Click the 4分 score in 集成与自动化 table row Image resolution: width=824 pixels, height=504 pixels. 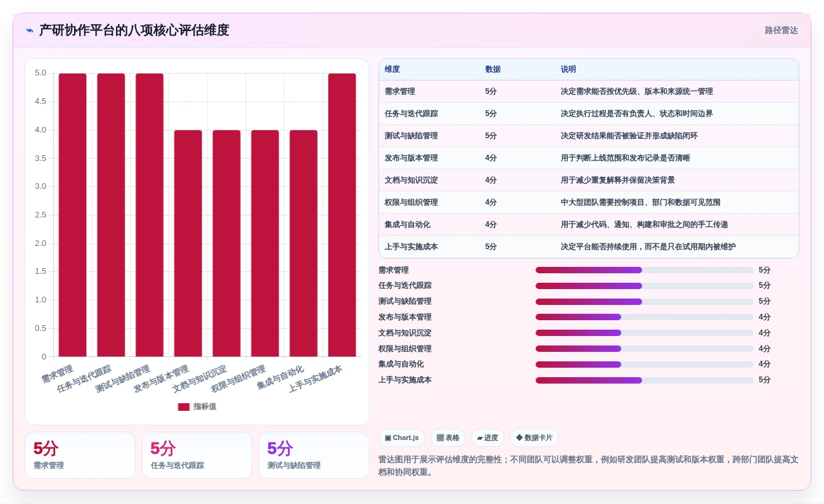click(x=491, y=225)
